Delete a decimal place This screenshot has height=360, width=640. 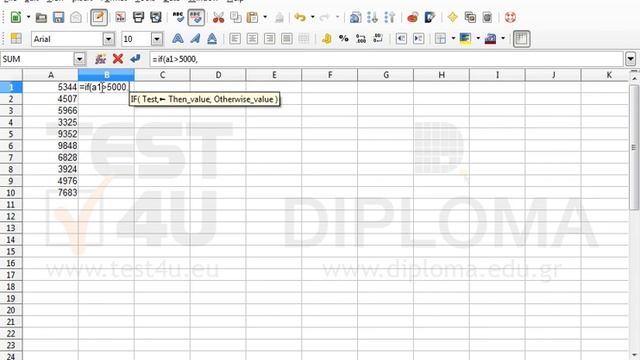click(x=378, y=39)
